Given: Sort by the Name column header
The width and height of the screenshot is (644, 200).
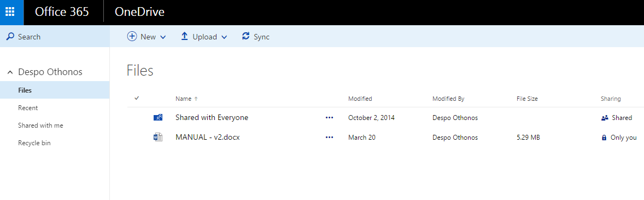Looking at the screenshot, I should point(184,99).
